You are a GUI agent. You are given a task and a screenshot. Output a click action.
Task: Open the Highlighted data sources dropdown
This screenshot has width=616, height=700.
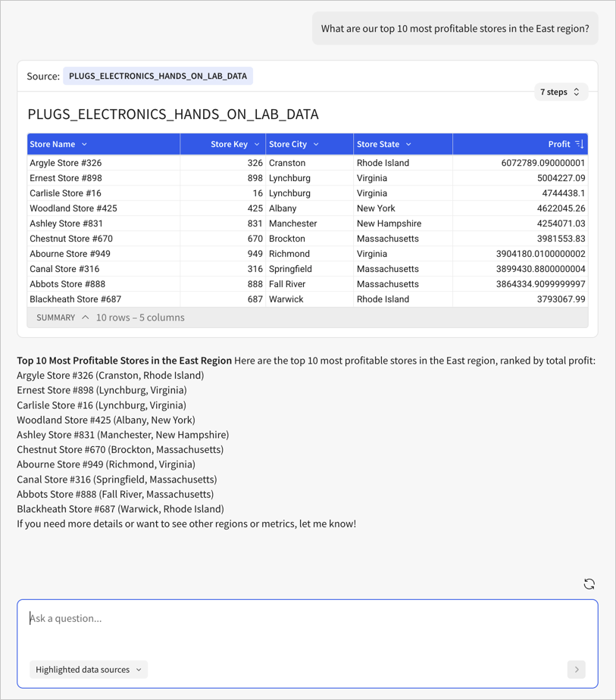coord(88,670)
